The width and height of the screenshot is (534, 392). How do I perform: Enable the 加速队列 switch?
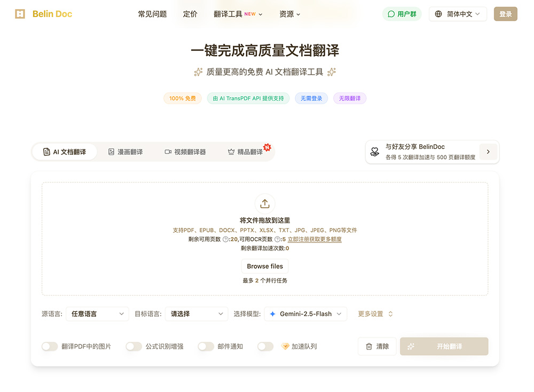click(265, 347)
